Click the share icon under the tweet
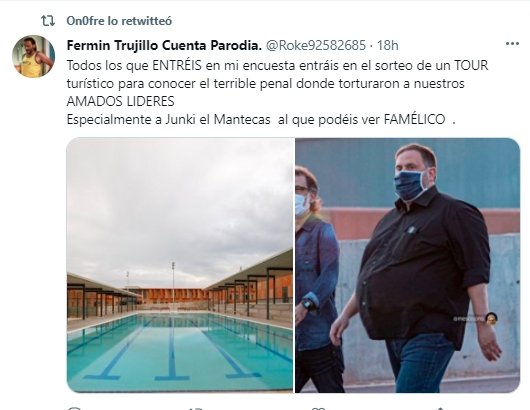Viewport: 530px width, 410px height. pos(440,408)
